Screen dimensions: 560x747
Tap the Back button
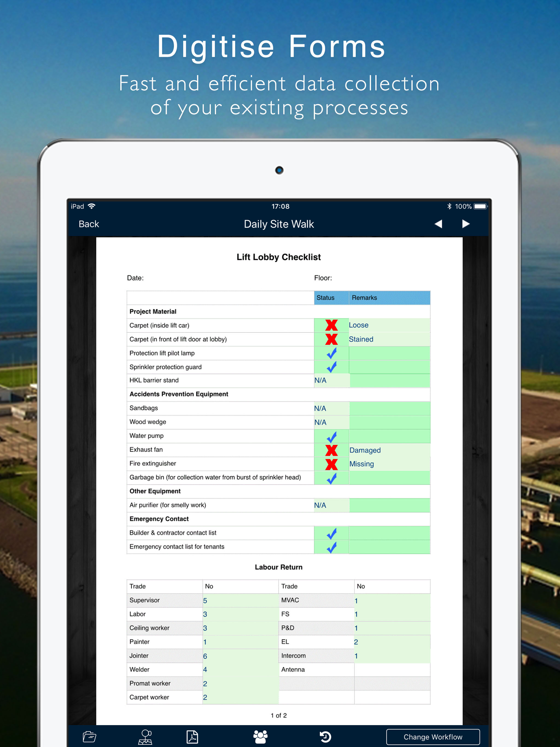89,224
